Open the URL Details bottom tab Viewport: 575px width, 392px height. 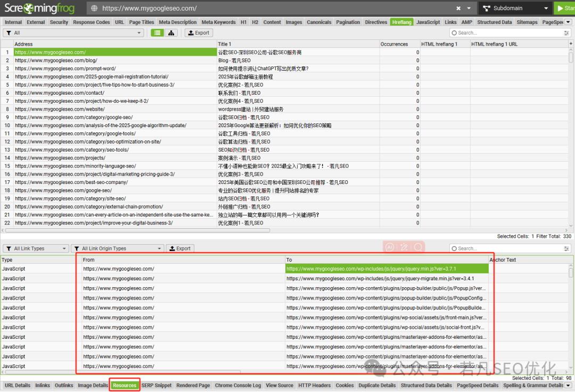(x=18, y=386)
